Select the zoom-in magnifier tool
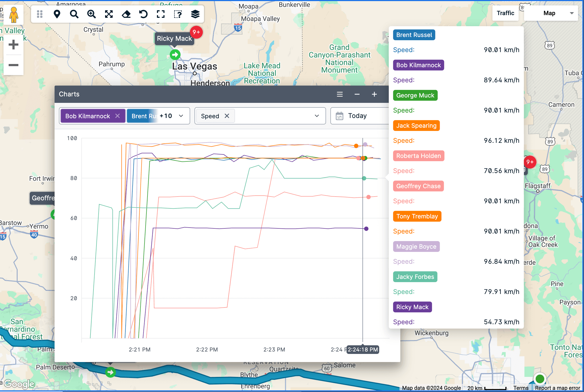 pyautogui.click(x=91, y=14)
